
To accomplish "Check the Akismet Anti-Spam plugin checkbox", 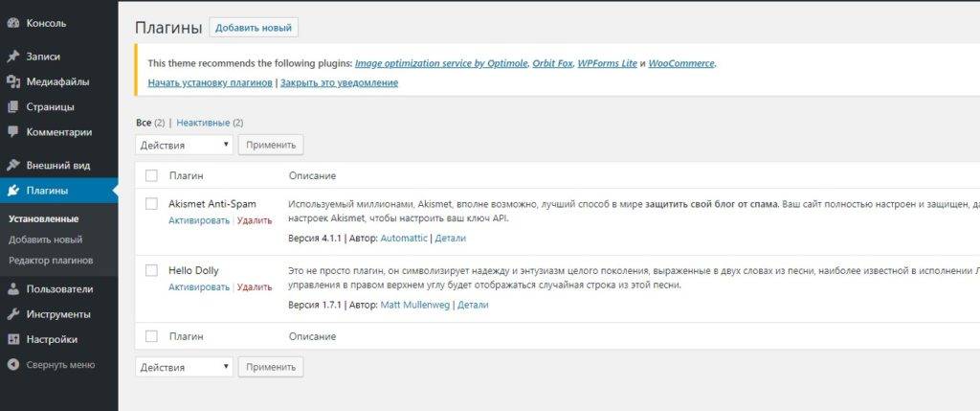I will coord(151,203).
